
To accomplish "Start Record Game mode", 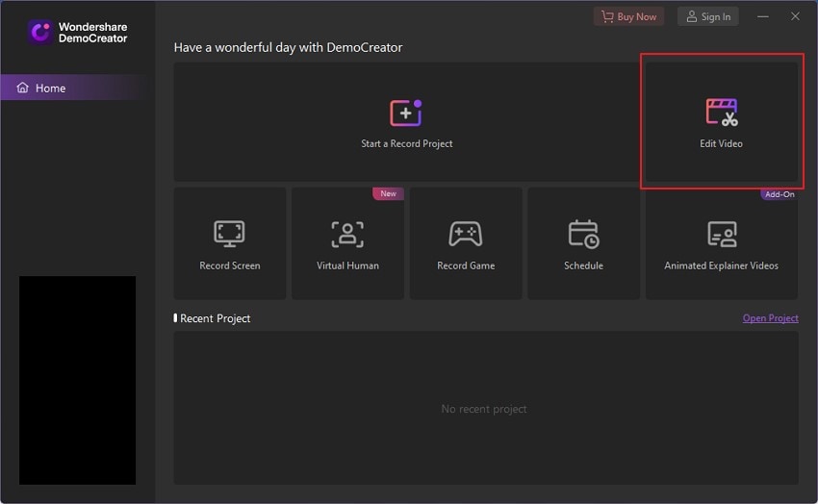I will [x=466, y=243].
